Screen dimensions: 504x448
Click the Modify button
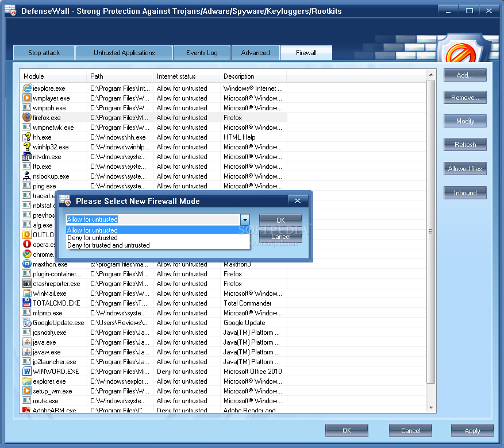pos(465,121)
